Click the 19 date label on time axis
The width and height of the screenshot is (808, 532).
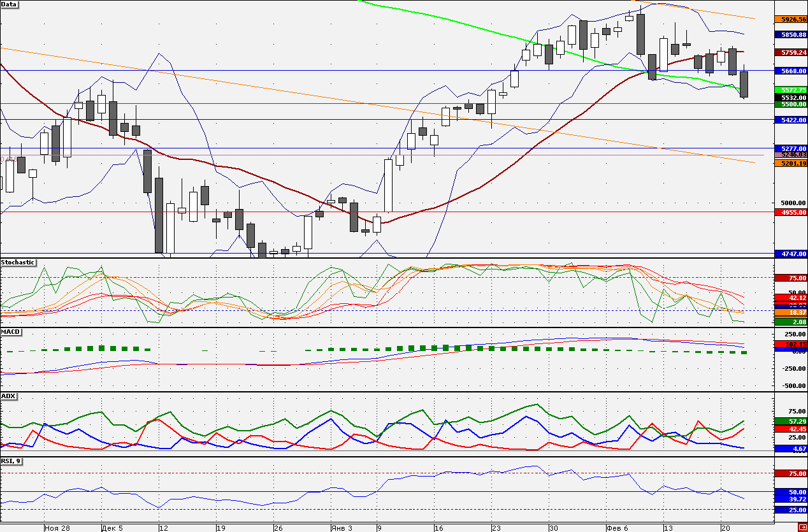tap(220, 528)
